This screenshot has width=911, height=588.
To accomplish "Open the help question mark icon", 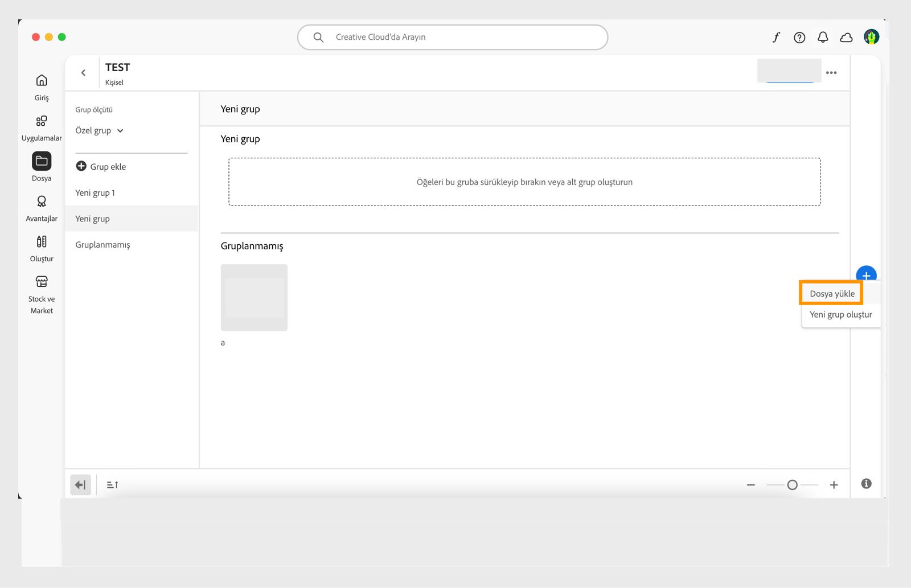I will click(x=799, y=38).
